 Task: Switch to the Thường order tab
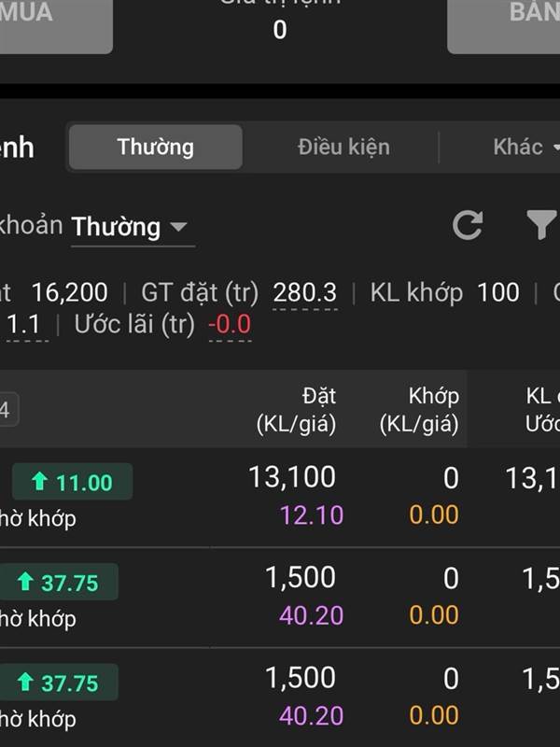coord(155,147)
